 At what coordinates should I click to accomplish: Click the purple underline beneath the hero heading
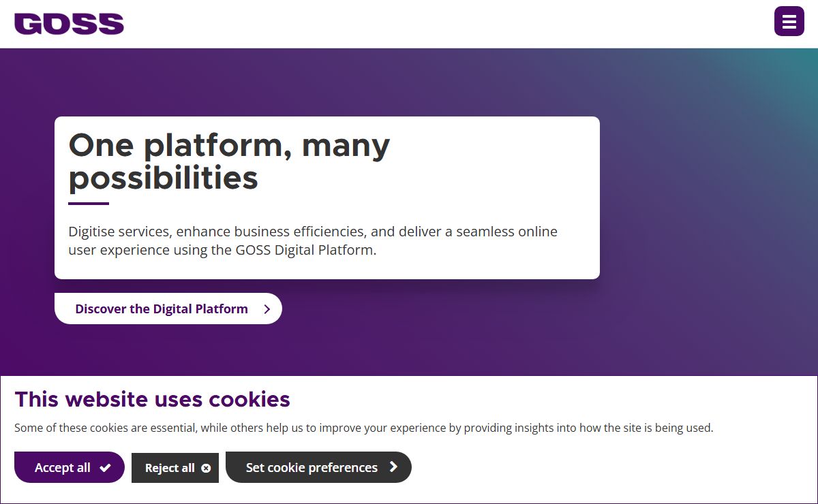[89, 204]
